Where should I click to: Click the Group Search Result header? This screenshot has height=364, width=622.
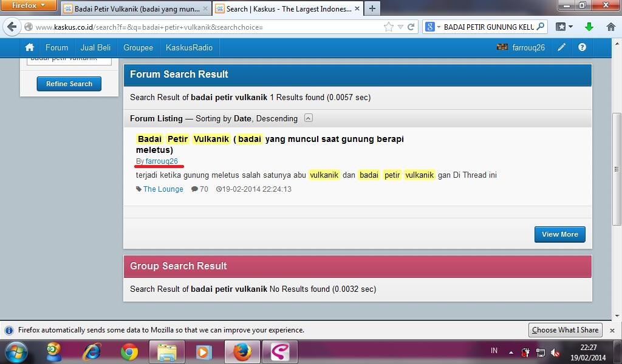coord(357,266)
